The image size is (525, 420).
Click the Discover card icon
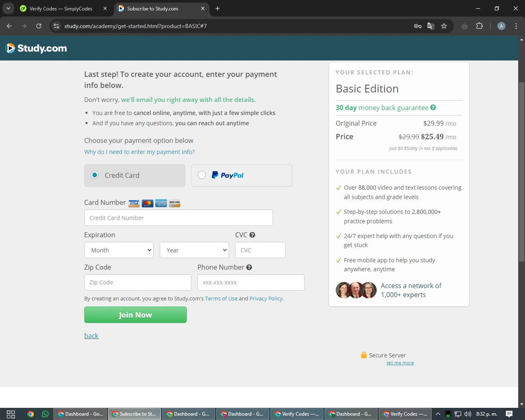coord(174,203)
